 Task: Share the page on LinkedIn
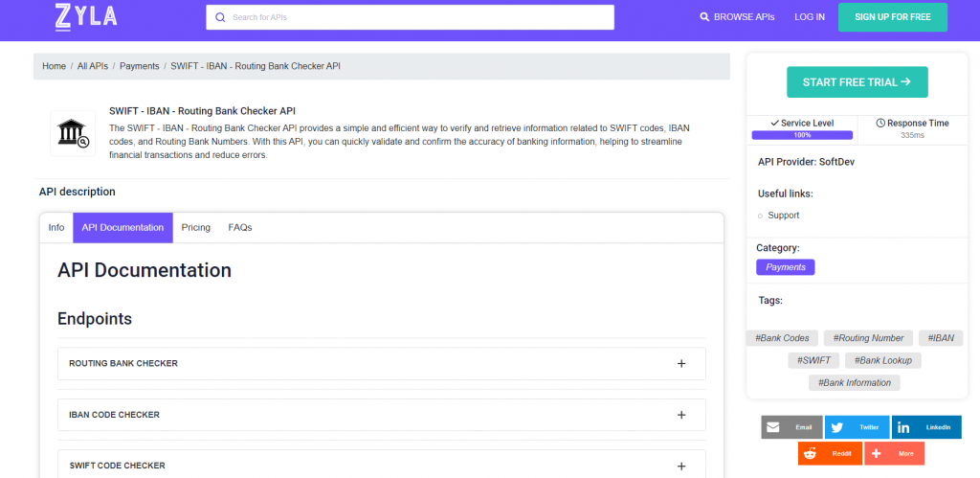coord(926,427)
